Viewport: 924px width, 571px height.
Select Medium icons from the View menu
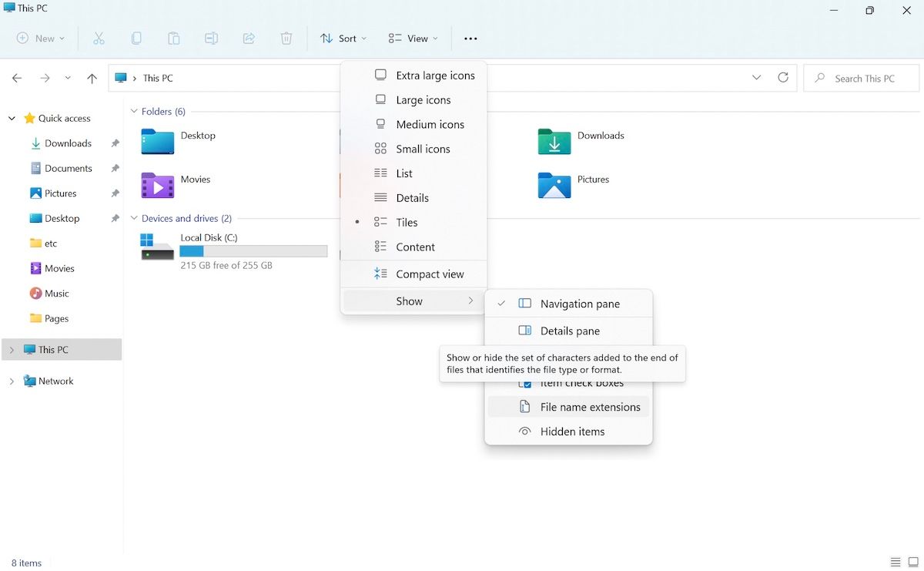(430, 124)
